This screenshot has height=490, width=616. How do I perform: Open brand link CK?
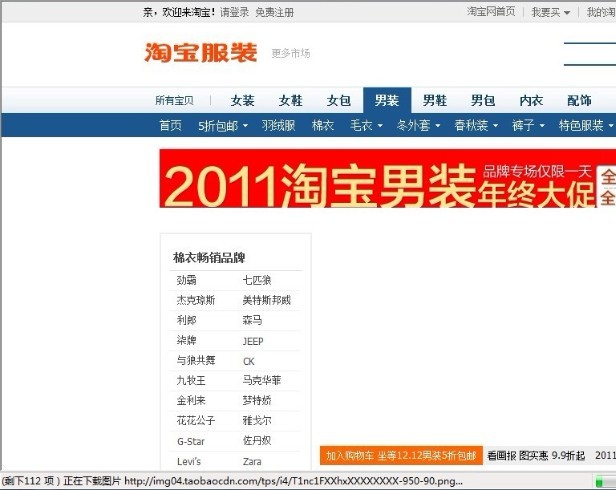tap(249, 361)
